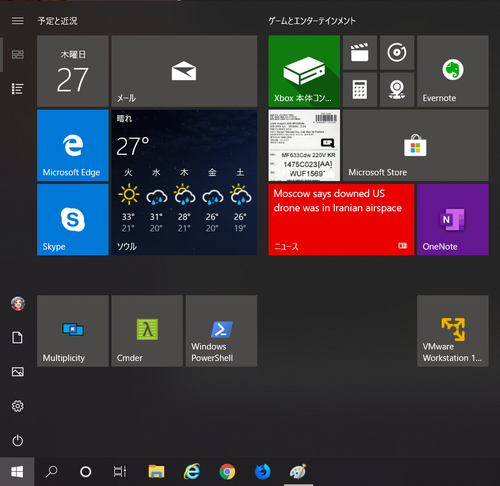Image resolution: width=500 pixels, height=486 pixels.
Task: Open Groove Music disc tile
Action: click(x=397, y=53)
